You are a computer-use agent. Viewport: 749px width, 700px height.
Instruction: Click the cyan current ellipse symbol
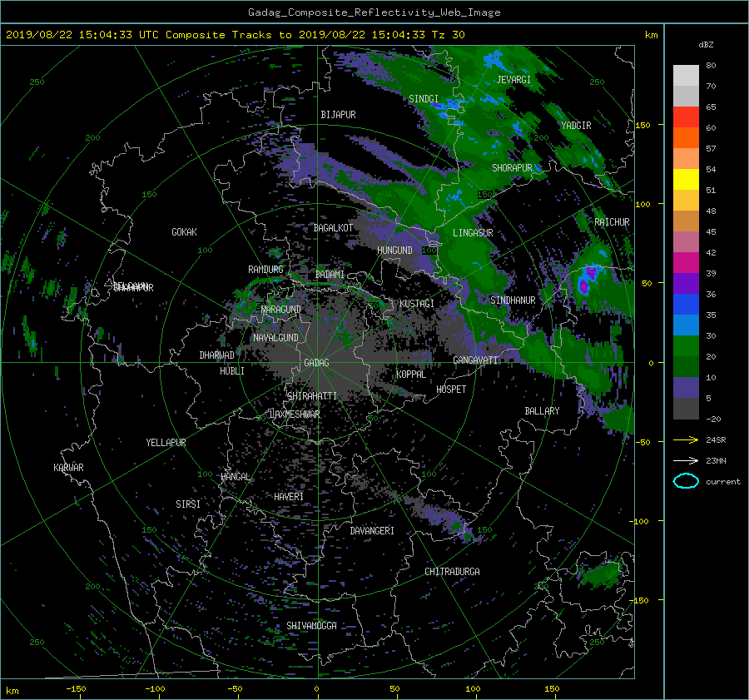(x=686, y=481)
